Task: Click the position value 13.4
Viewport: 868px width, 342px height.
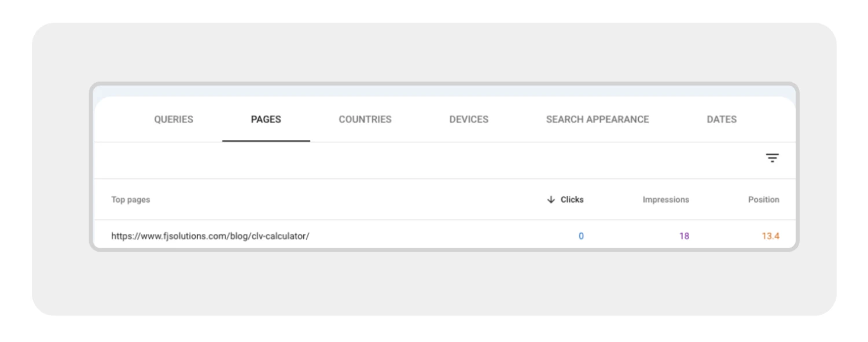Action: (x=770, y=236)
